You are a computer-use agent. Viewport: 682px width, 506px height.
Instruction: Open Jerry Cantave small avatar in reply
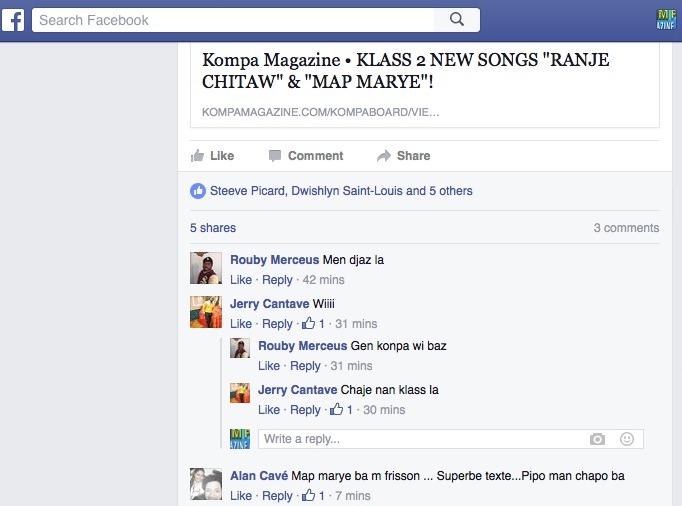(240, 392)
